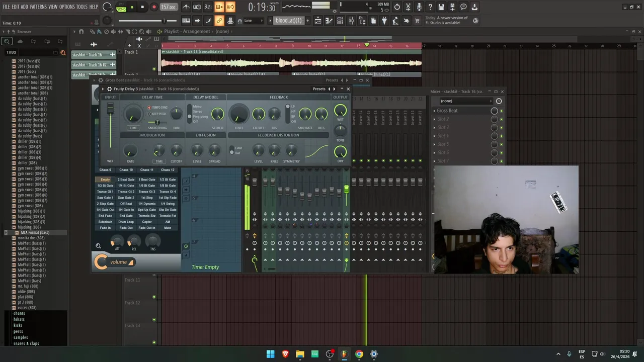Click next preset arrow in Fruity Delay
Viewport: 644px width, 362px height.
tap(334, 89)
